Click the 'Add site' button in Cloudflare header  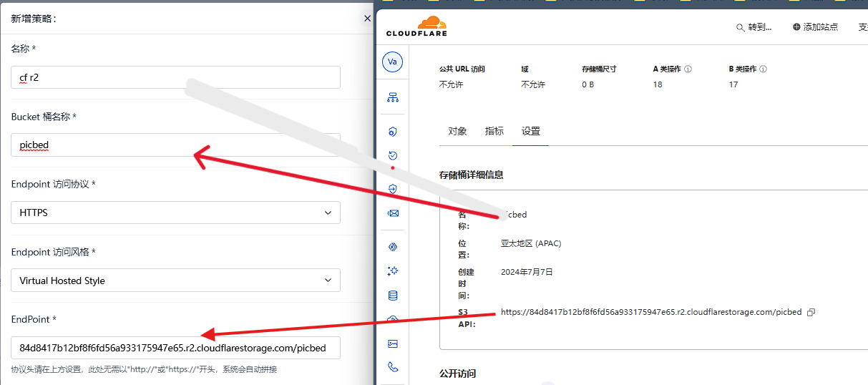(x=815, y=27)
